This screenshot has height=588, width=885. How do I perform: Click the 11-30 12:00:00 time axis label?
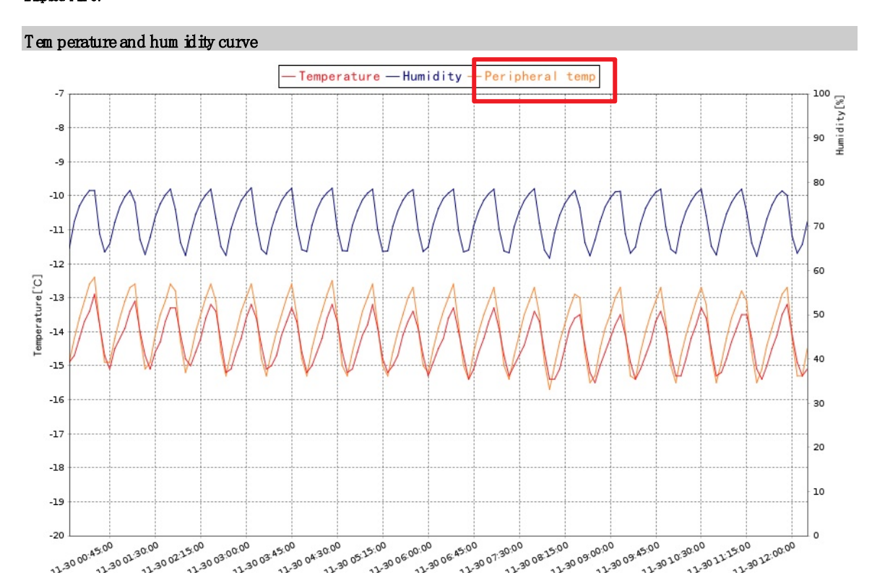tap(766, 558)
